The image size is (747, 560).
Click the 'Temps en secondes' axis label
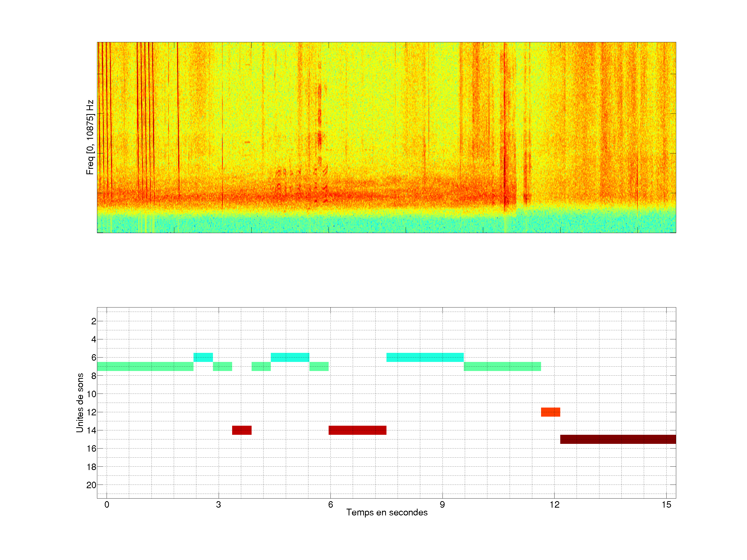click(387, 512)
